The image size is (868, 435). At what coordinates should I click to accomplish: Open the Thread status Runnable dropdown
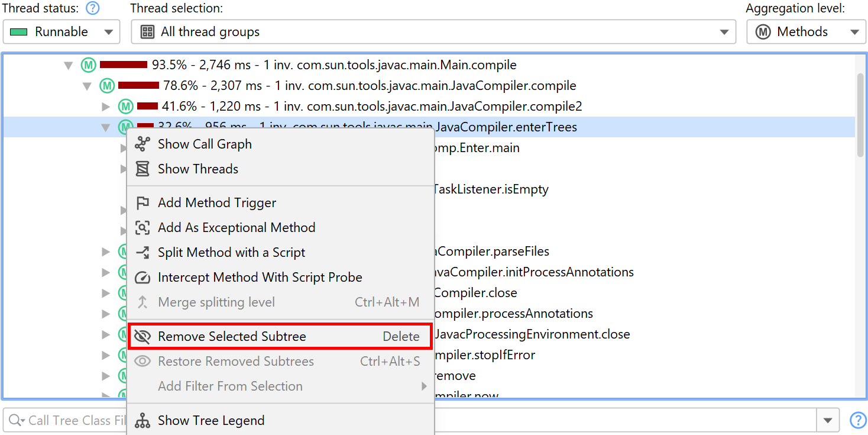(61, 32)
